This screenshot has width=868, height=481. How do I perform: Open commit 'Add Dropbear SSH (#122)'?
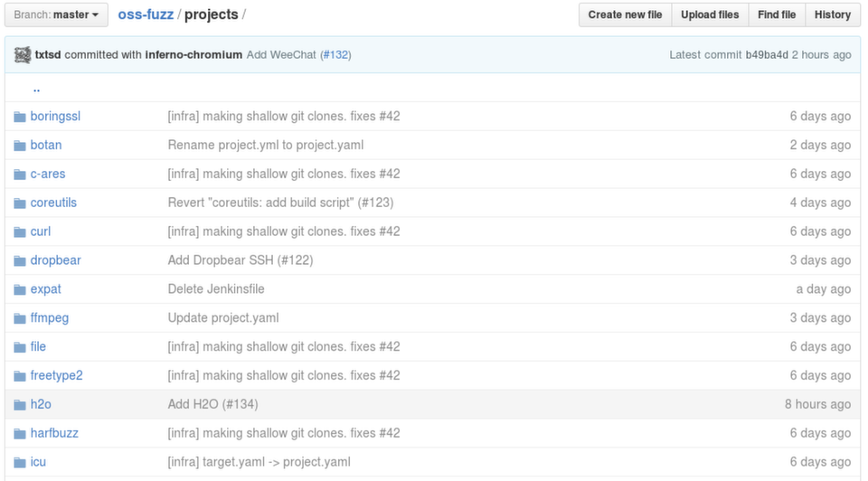[x=241, y=260]
